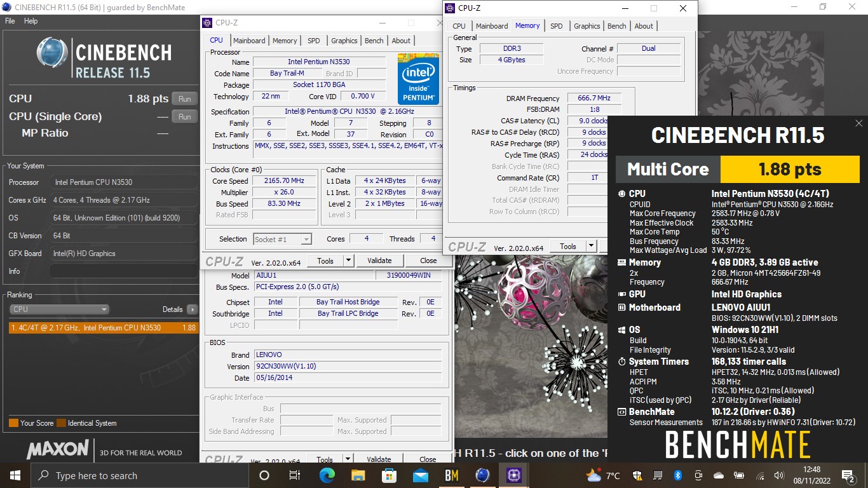This screenshot has height=488, width=868.
Task: Switch to CPU-Z chip taskbar icon
Action: pos(513,475)
